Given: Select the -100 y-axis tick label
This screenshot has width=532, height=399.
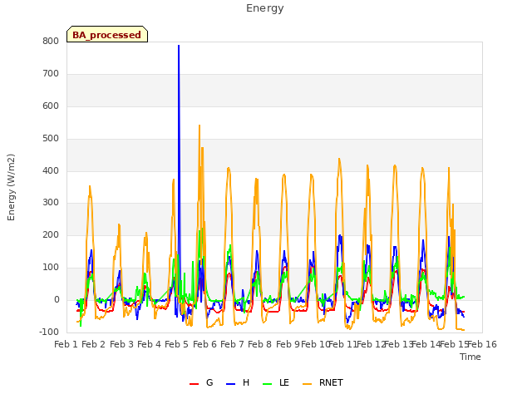Looking at the screenshot, I should coord(49,332).
